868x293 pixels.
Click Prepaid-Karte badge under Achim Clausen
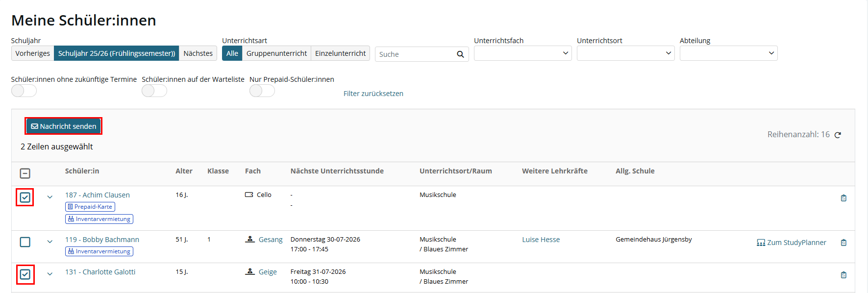(90, 207)
